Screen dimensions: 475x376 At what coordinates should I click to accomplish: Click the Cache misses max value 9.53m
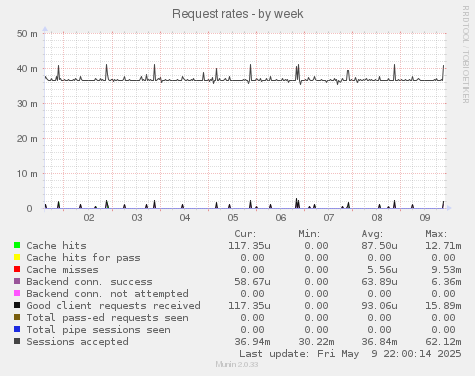(x=446, y=270)
